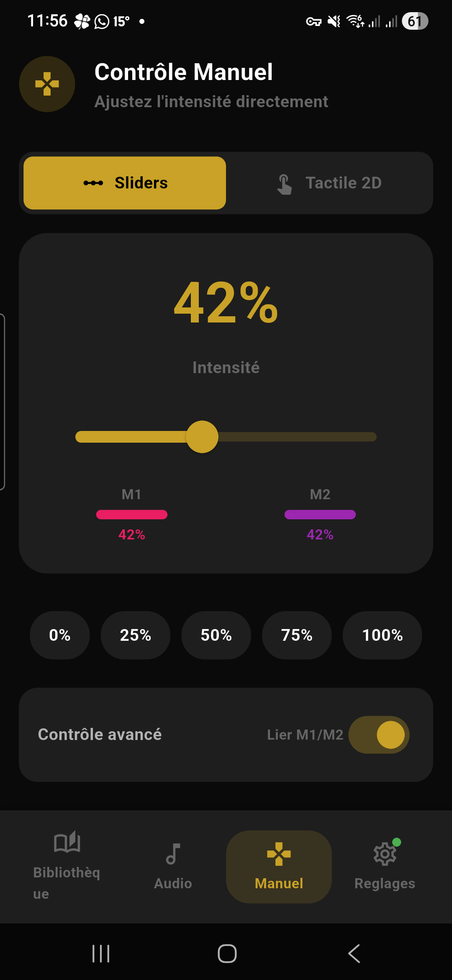This screenshot has height=980, width=452.
Task: Click the intensity slider thumb
Action: tap(202, 437)
